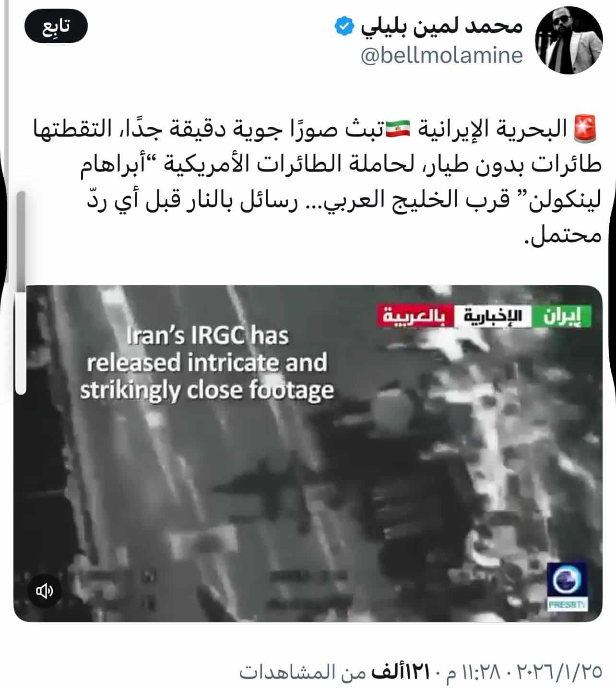Click the Follow (تابع) button
616x688 pixels.
tap(56, 28)
